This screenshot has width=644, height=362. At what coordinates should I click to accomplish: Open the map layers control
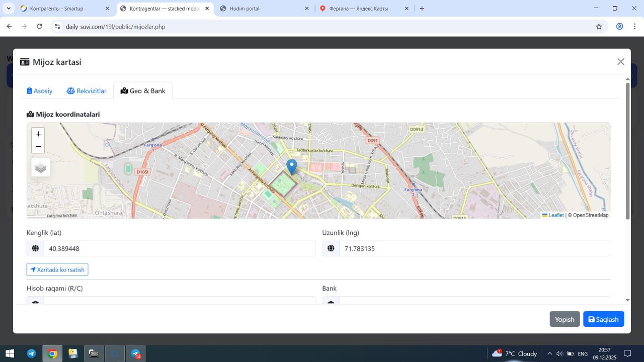pos(41,167)
